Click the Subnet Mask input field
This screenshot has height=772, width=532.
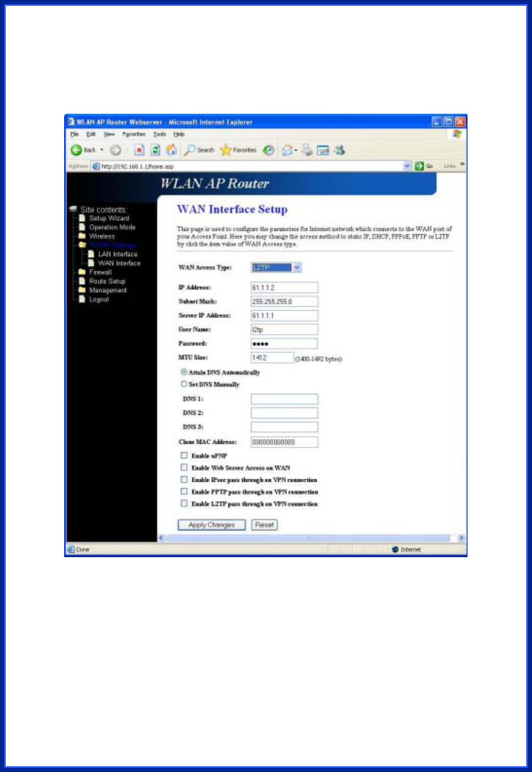pos(284,301)
